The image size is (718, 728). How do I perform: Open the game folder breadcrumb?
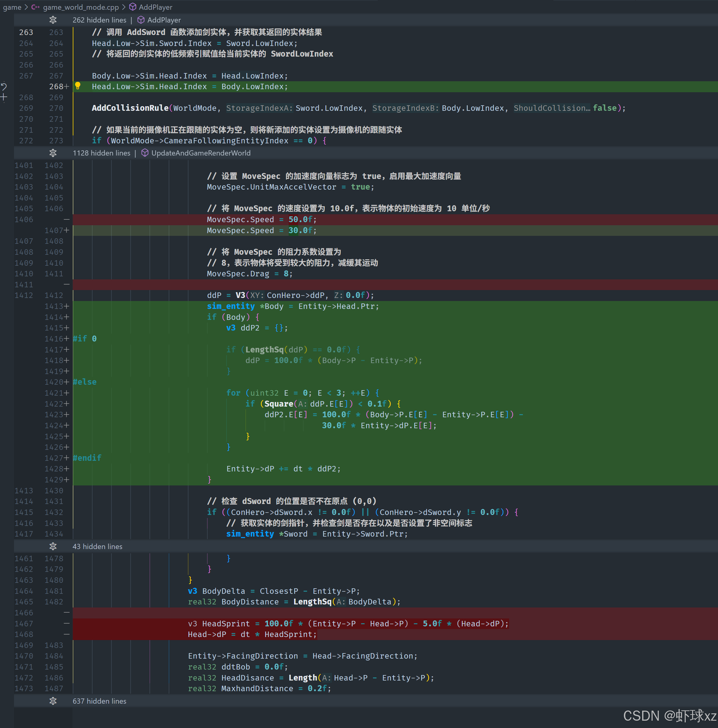12,7
